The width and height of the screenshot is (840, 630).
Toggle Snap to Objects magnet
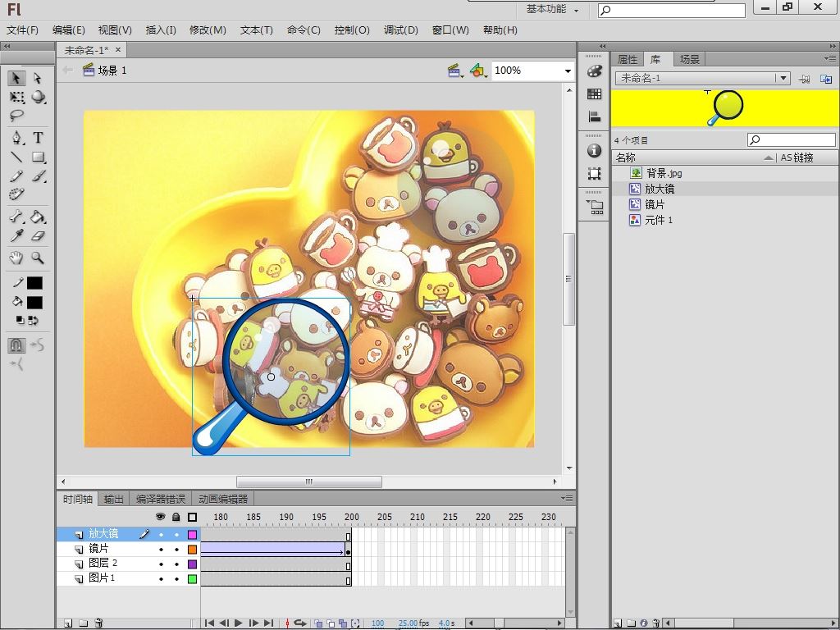pos(16,345)
